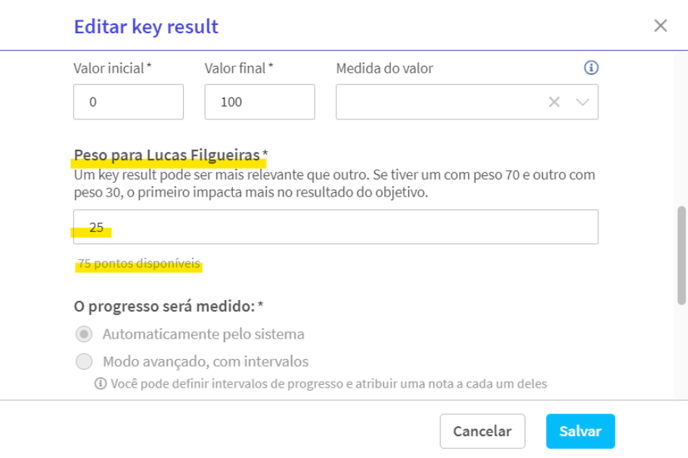Click the Peso para Lucas Filgueiras label

[x=167, y=155]
